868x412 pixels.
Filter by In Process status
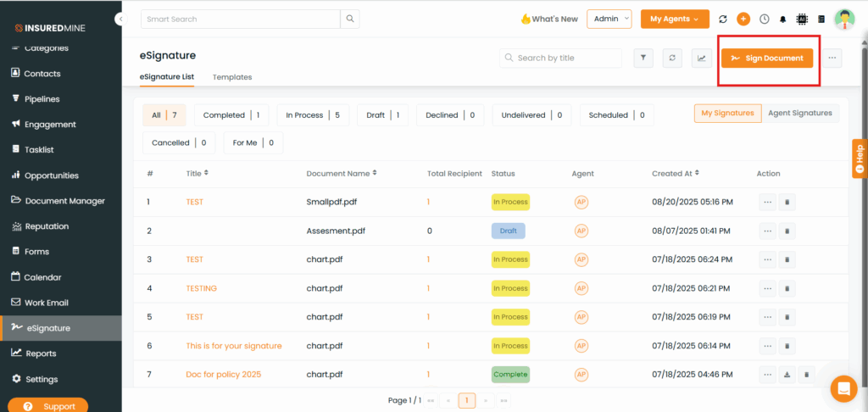pos(314,115)
